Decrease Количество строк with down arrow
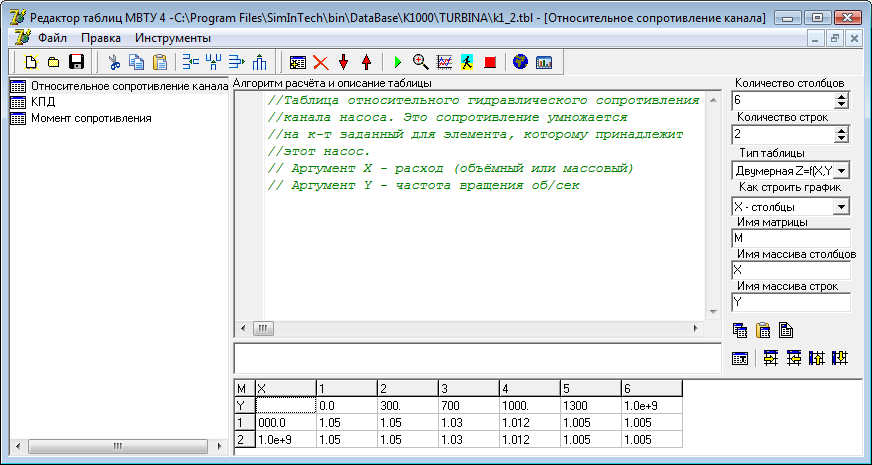 (x=841, y=138)
